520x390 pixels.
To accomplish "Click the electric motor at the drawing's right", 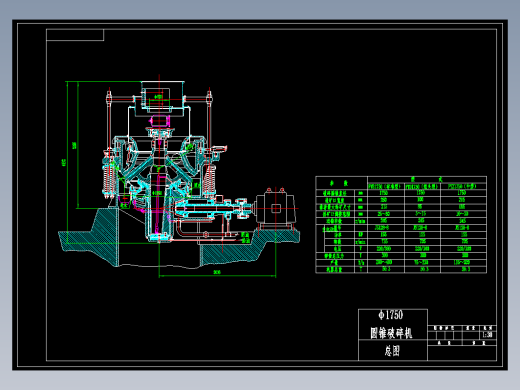I will click(x=275, y=208).
